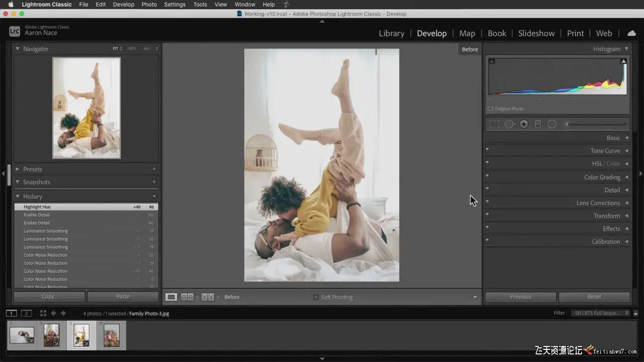Collapse the Snapshots panel triangle
The height and width of the screenshot is (362, 644).
pyautogui.click(x=18, y=182)
